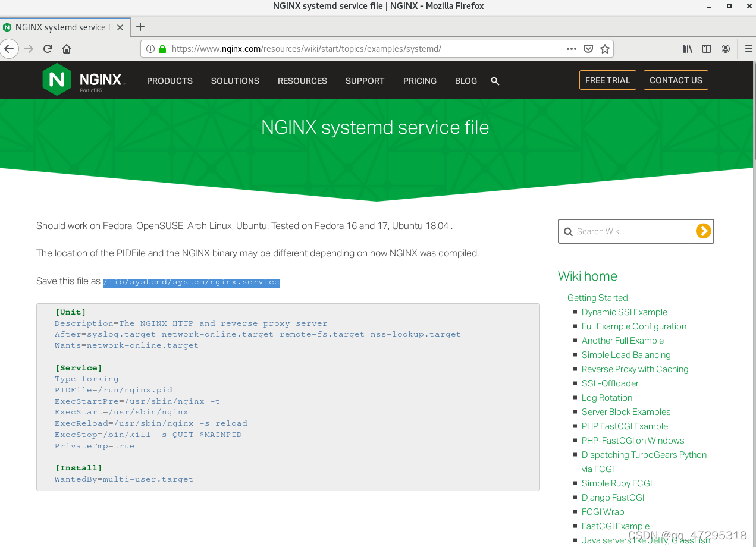Open FastCGI Example link
This screenshot has width=756, height=547.
click(616, 526)
